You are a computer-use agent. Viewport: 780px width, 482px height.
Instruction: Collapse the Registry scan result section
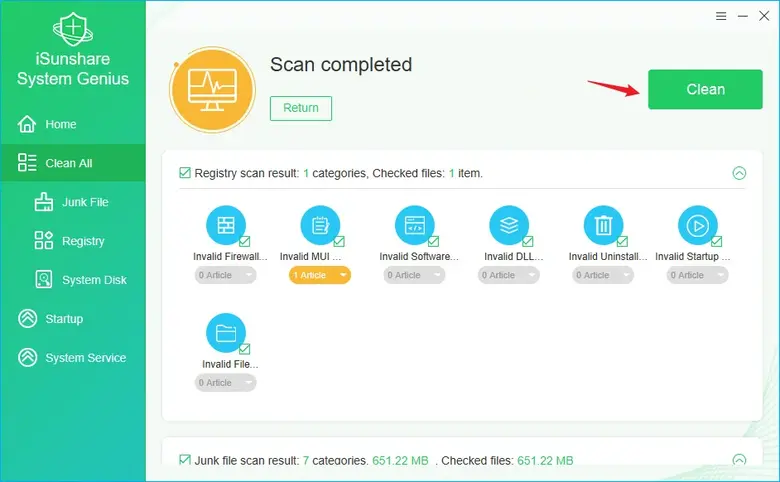click(x=739, y=173)
